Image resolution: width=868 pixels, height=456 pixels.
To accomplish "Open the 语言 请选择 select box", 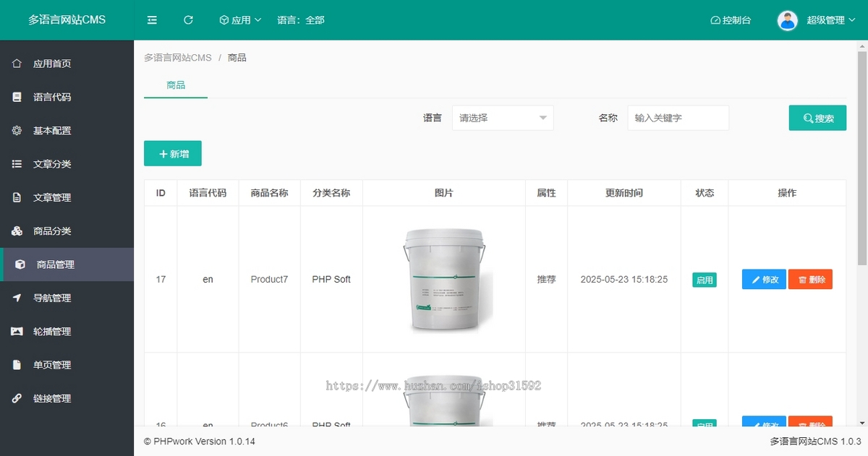I will [503, 118].
